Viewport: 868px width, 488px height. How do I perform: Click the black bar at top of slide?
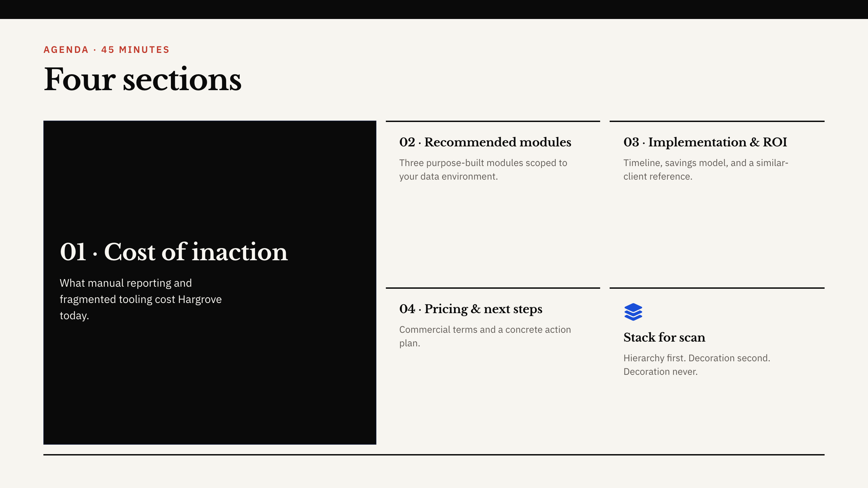(x=434, y=9)
